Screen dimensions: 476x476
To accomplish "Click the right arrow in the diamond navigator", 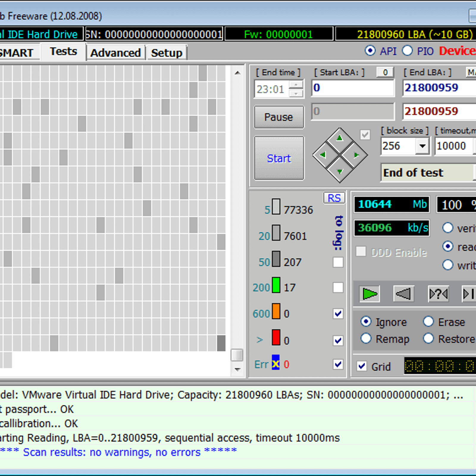I will tap(356, 155).
